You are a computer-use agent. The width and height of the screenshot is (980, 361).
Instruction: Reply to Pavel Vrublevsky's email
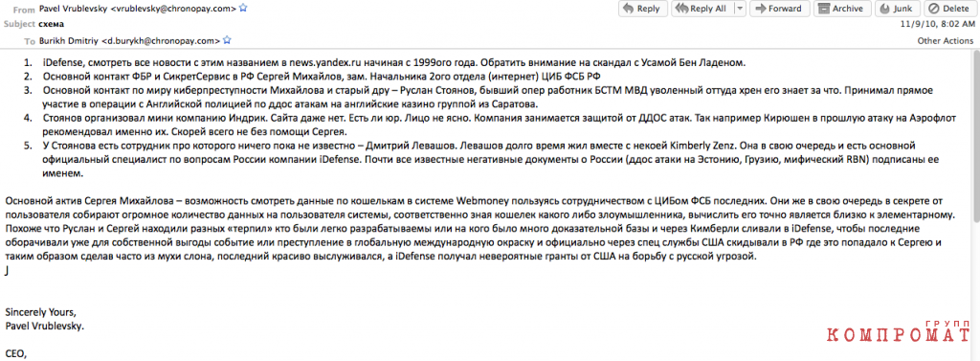click(642, 9)
